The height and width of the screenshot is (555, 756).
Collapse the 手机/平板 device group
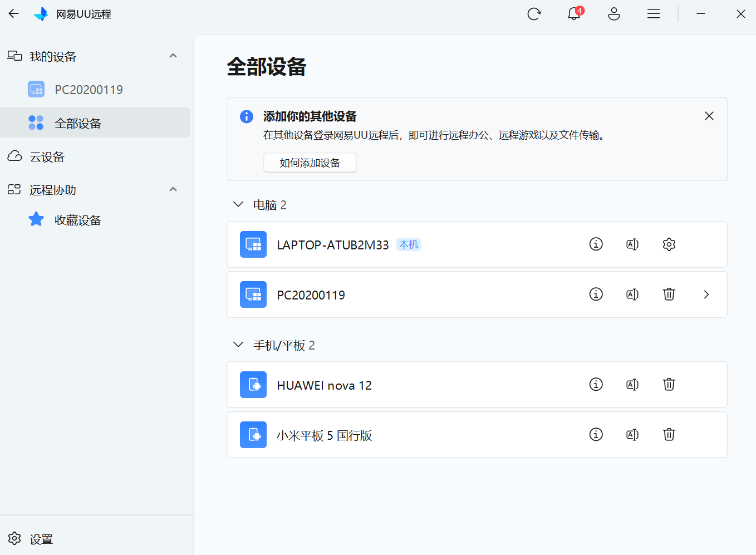pyautogui.click(x=238, y=345)
